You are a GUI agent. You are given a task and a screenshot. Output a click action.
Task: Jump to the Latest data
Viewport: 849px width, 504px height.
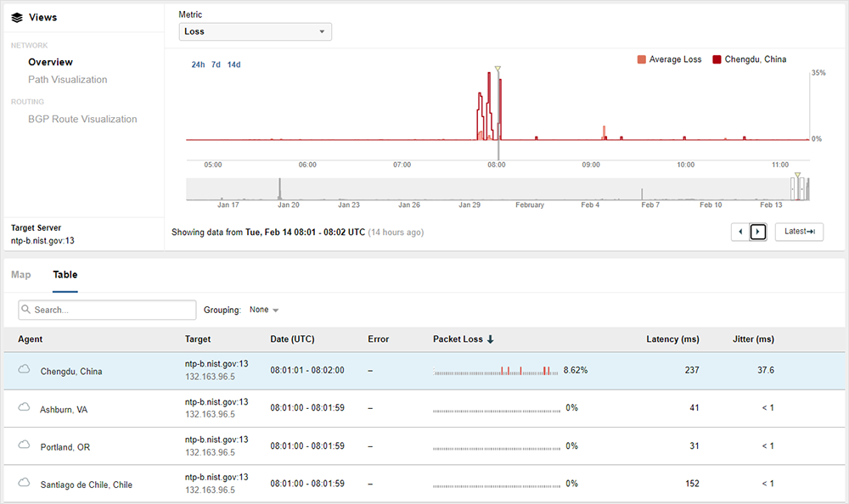pyautogui.click(x=799, y=232)
